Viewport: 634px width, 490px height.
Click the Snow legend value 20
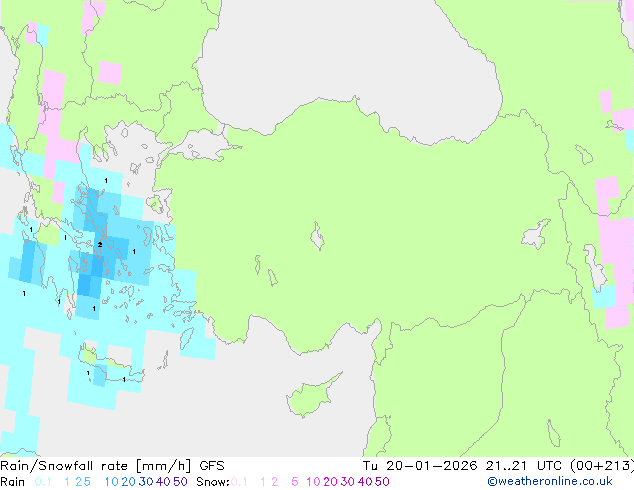pyautogui.click(x=330, y=482)
